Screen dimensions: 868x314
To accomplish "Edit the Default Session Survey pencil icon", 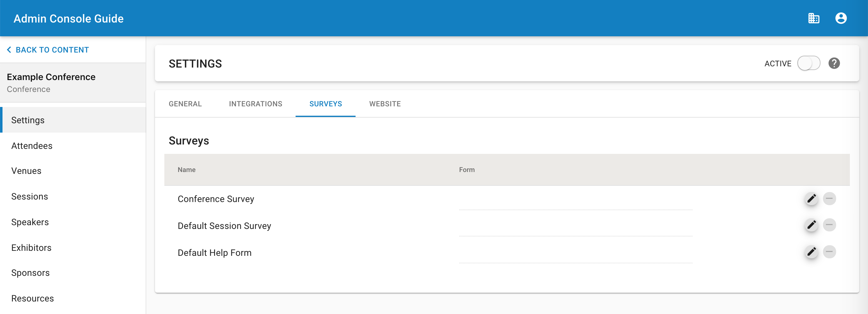I will click(811, 225).
